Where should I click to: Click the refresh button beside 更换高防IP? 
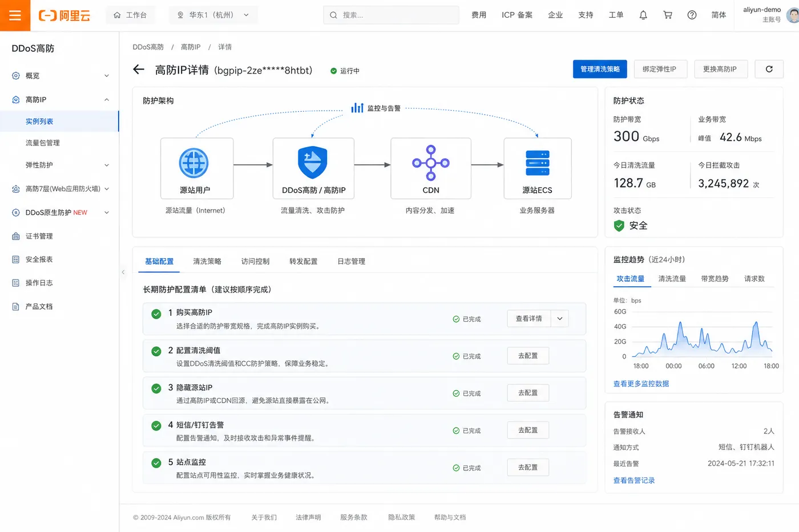coord(769,69)
